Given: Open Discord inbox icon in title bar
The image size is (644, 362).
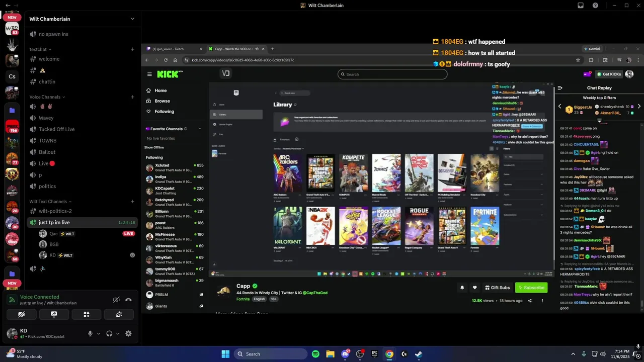Looking at the screenshot, I should [581, 6].
